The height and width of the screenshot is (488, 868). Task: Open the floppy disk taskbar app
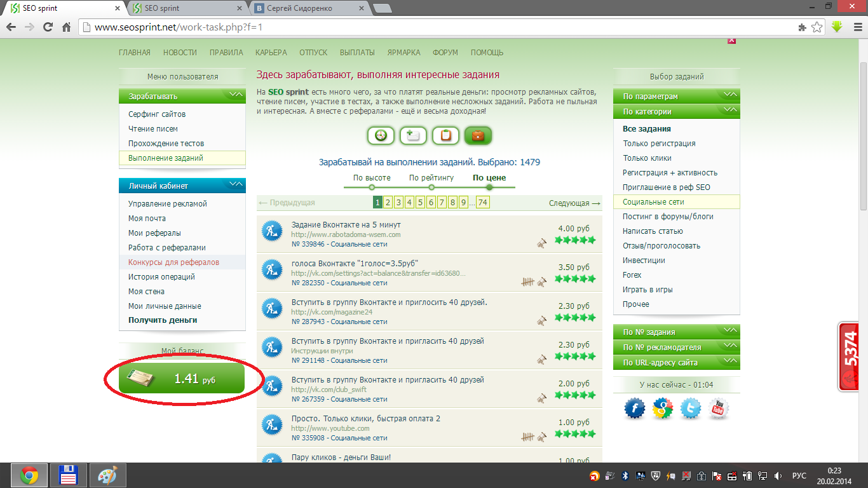pos(68,475)
